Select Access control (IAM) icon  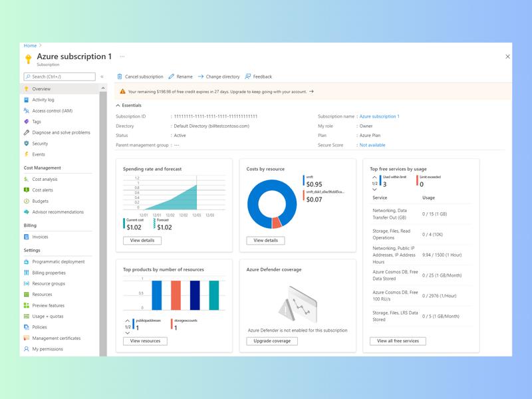(27, 110)
